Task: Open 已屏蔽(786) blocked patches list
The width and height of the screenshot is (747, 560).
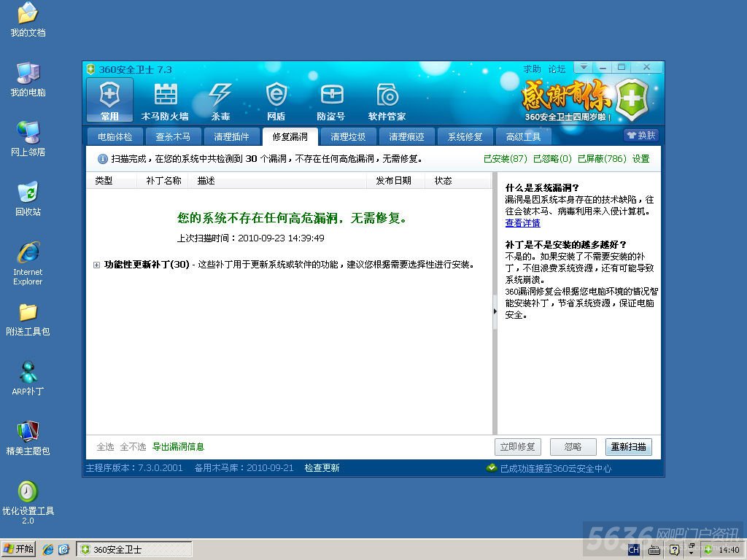Action: click(602, 158)
